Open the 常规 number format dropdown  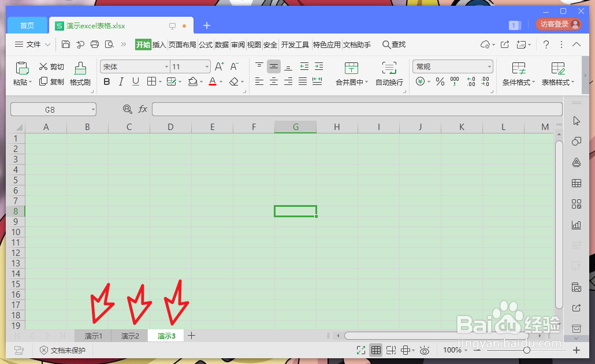[452, 66]
